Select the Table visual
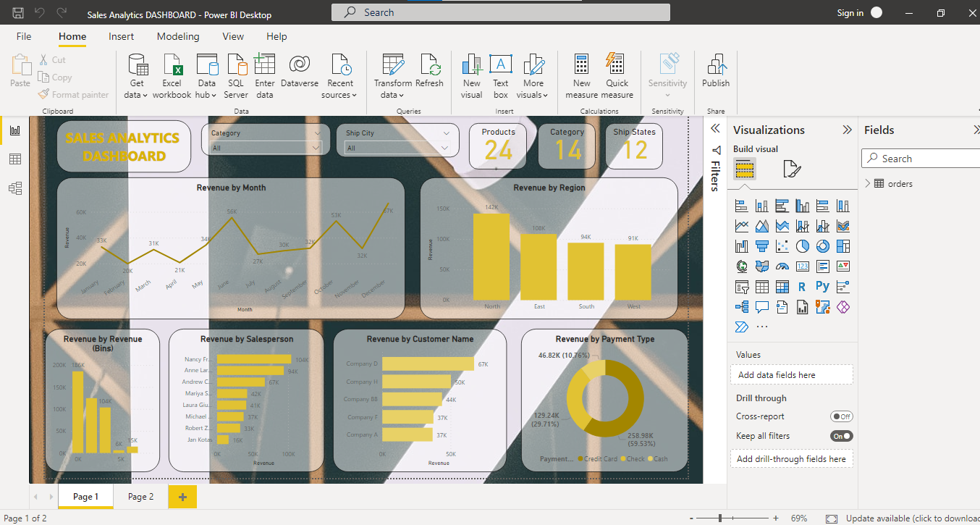The height and width of the screenshot is (525, 980). pyautogui.click(x=761, y=286)
